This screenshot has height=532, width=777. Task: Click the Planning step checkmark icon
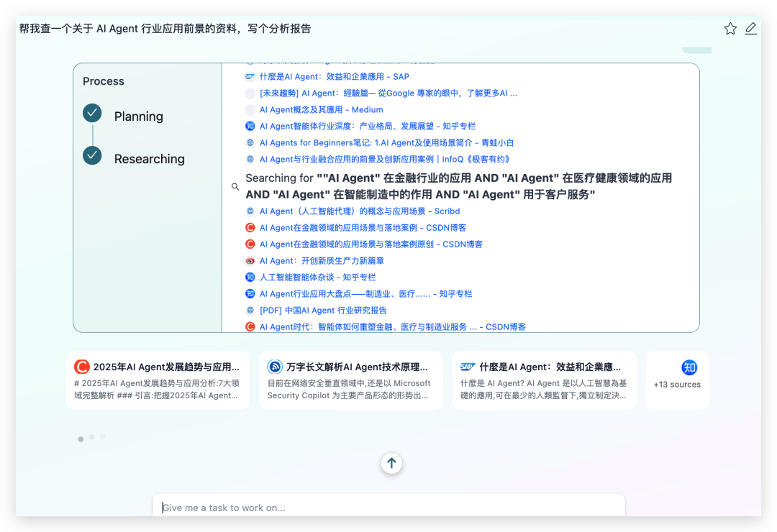pyautogui.click(x=92, y=114)
